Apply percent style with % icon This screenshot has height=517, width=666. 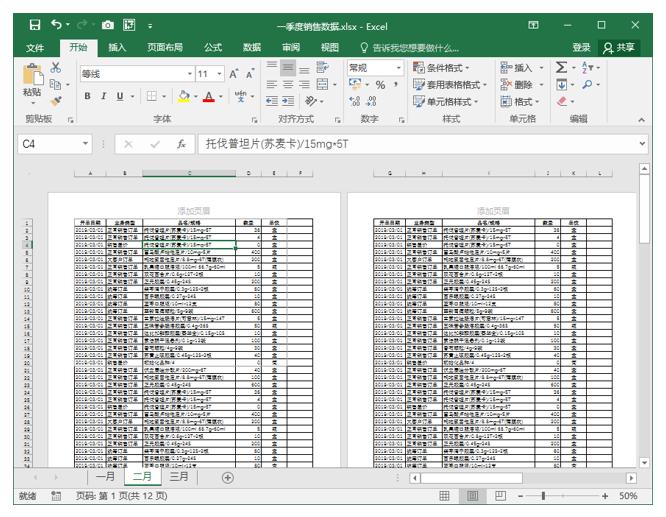tap(381, 85)
